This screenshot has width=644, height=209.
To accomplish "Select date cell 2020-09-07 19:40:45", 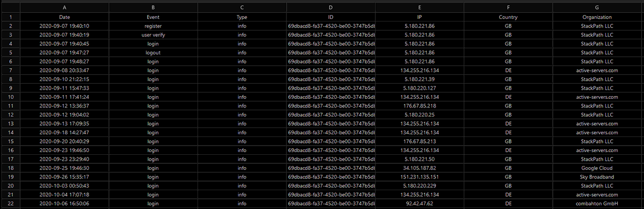I will click(x=64, y=44).
